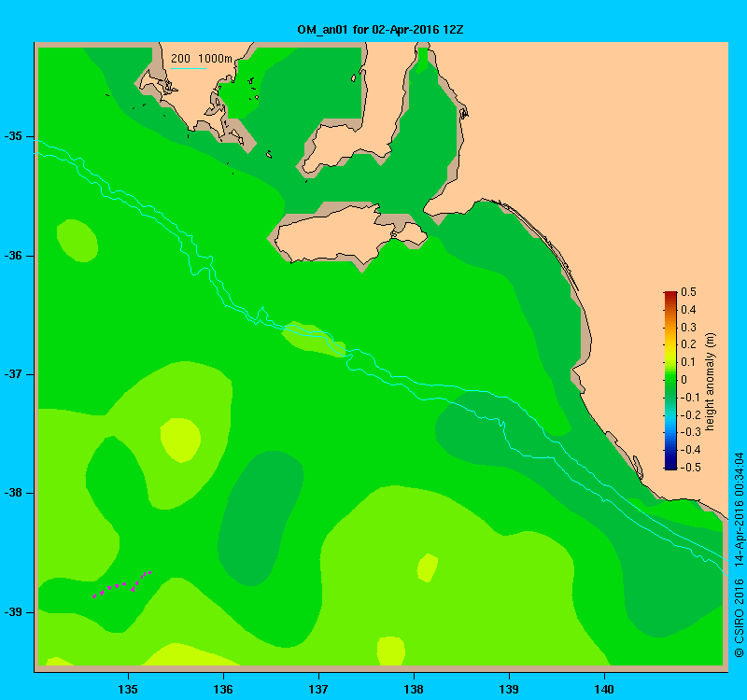Image resolution: width=747 pixels, height=700 pixels.
Task: Click the title 'OM_an01 for 02-Apr-2016 12Z'
Action: (380, 30)
